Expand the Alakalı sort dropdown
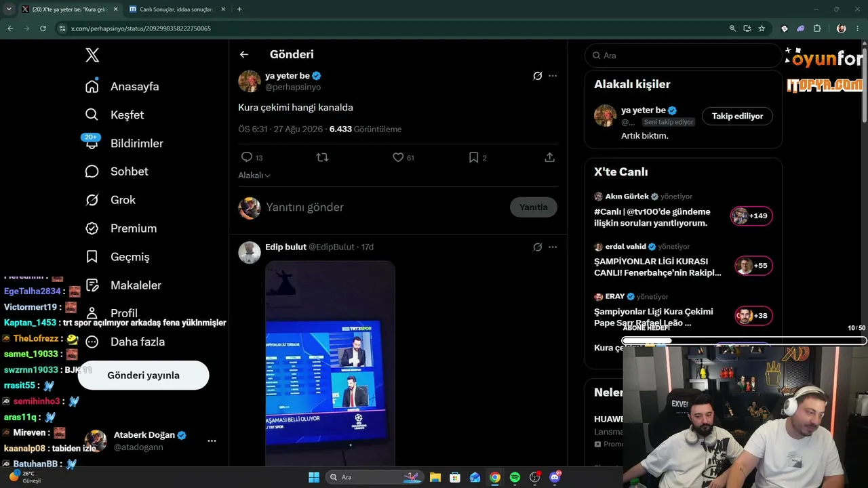The image size is (868, 488). 254,176
